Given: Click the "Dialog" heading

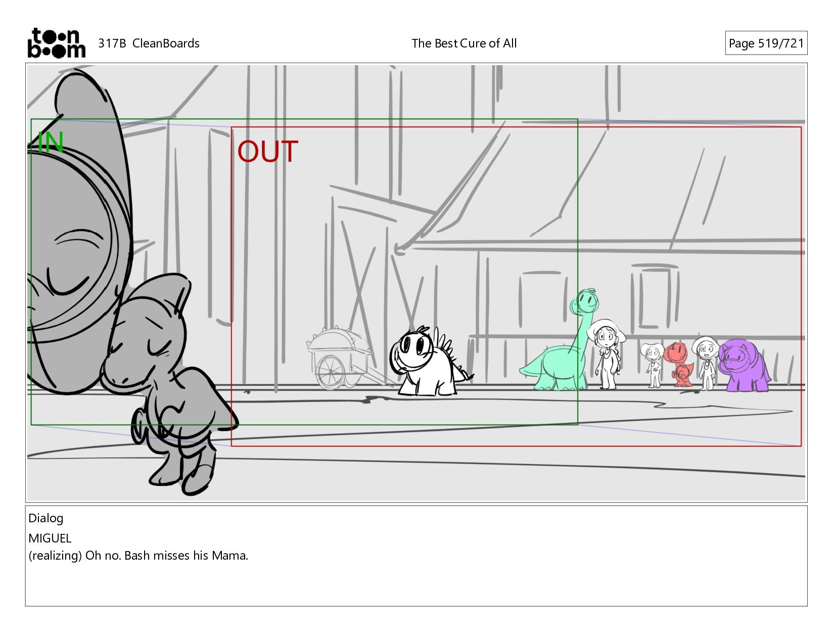Looking at the screenshot, I should pos(46,518).
